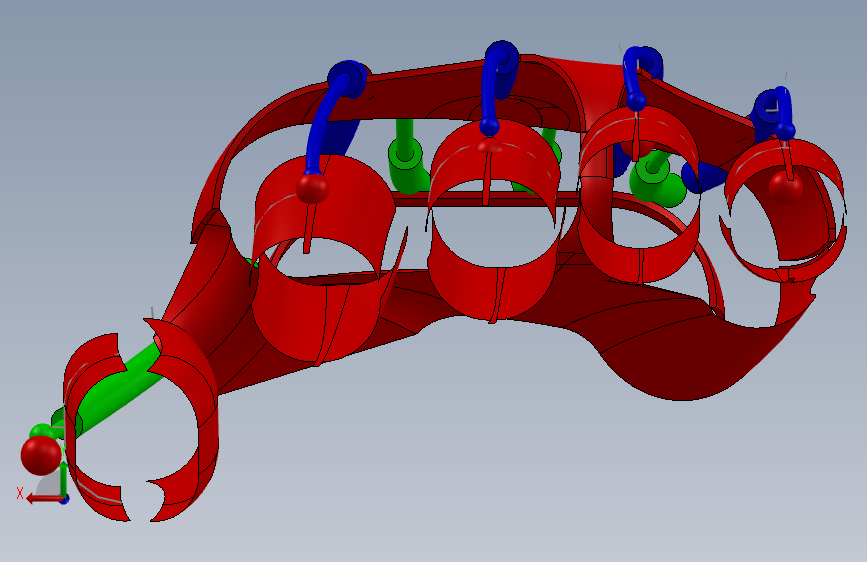Select the small green sphere above the large red sphere
The width and height of the screenshot is (867, 562).
click(x=41, y=430)
